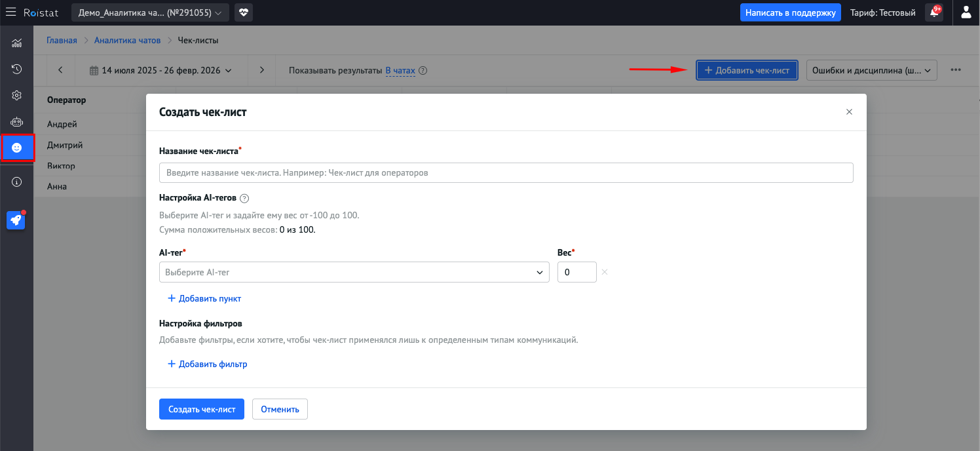Open the analytics chart sidebar icon

tap(17, 43)
